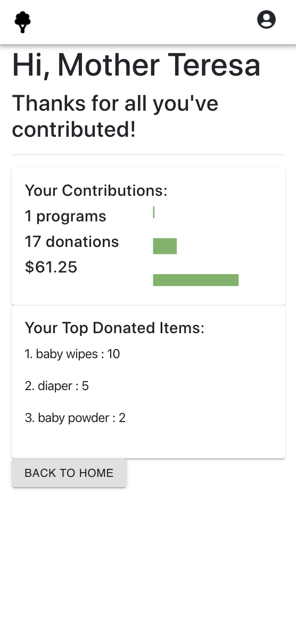Click the $61.25 total amount text

tap(51, 267)
